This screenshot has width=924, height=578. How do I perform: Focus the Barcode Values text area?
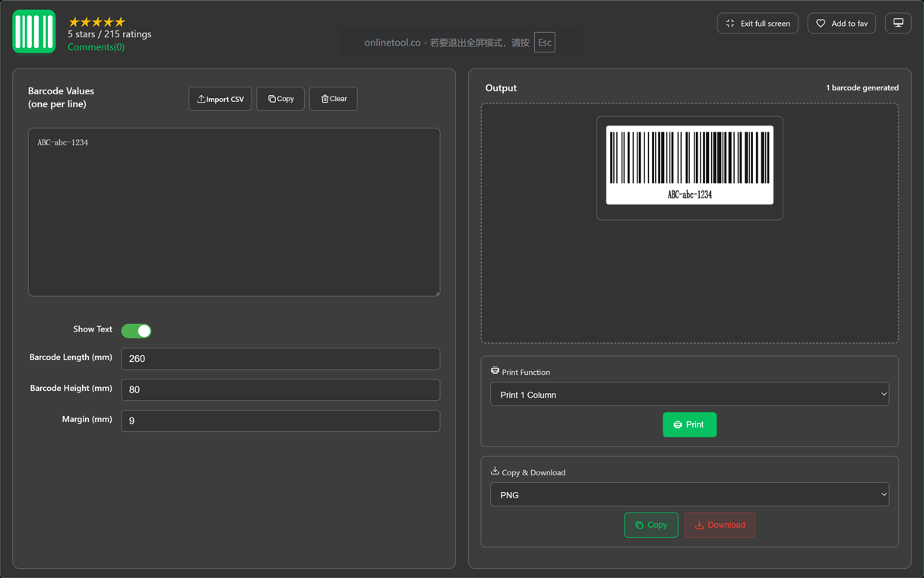(x=234, y=212)
